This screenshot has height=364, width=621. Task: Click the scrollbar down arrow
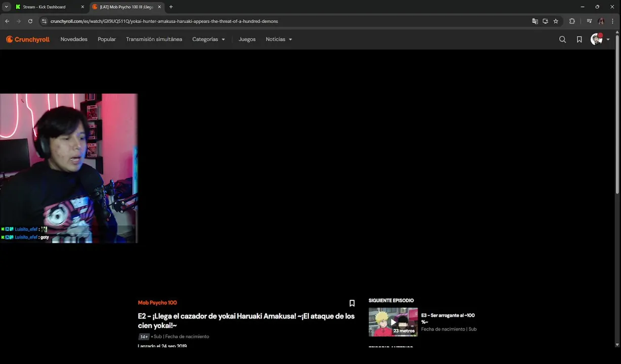617,345
